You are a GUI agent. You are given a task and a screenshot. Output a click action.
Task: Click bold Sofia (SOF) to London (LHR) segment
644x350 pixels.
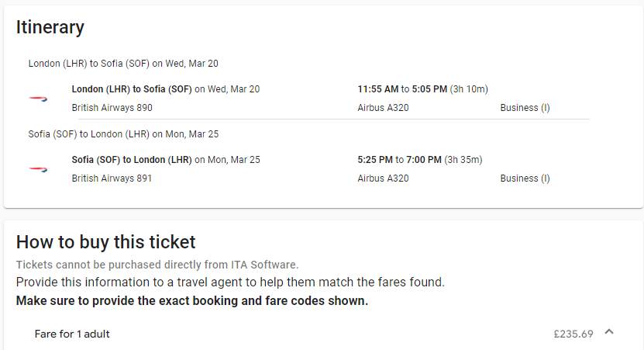coord(132,160)
